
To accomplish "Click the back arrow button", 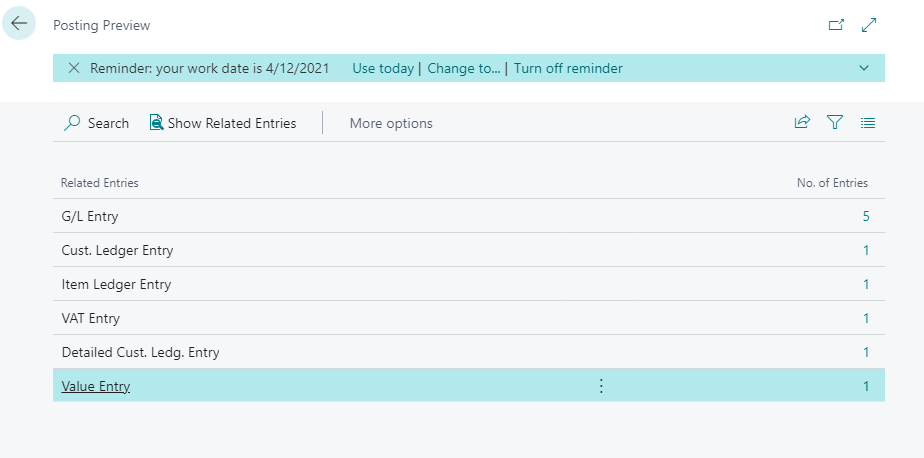I will (x=19, y=23).
